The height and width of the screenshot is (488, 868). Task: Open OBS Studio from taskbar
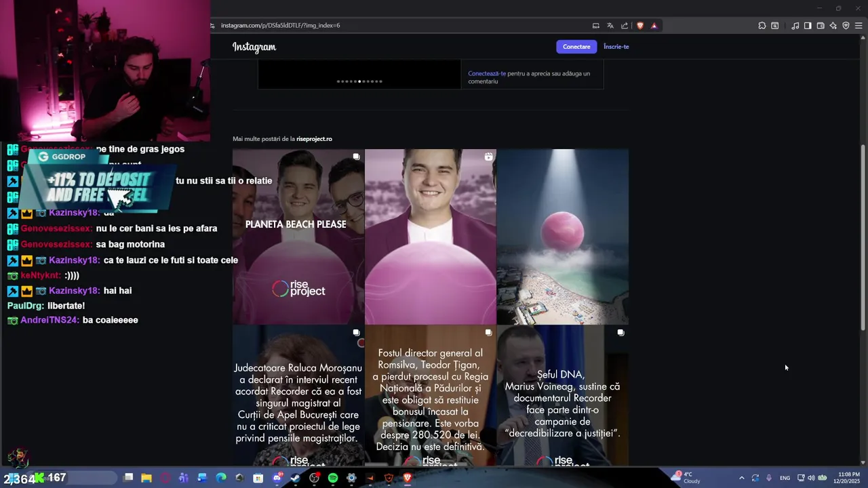point(314,478)
